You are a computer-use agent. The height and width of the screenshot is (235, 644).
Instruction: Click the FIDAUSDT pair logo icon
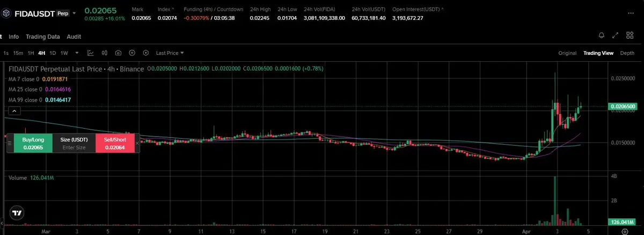pos(7,13)
